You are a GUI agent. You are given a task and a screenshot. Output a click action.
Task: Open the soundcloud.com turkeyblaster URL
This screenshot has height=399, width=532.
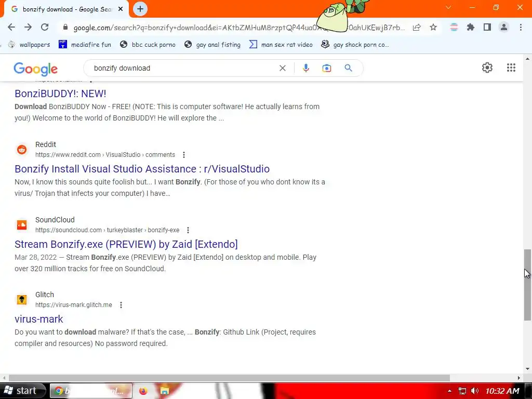pos(107,230)
